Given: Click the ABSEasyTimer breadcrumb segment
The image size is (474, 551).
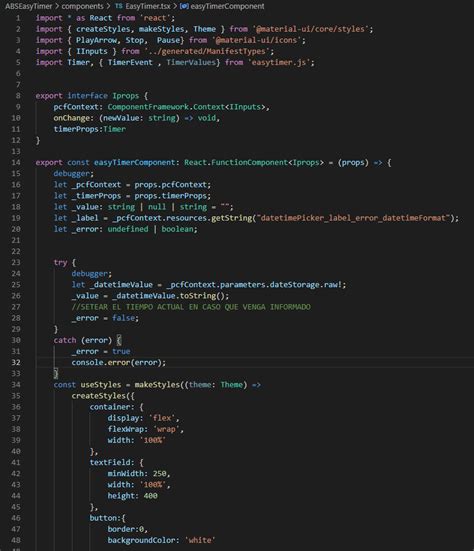Looking at the screenshot, I should pos(28,6).
